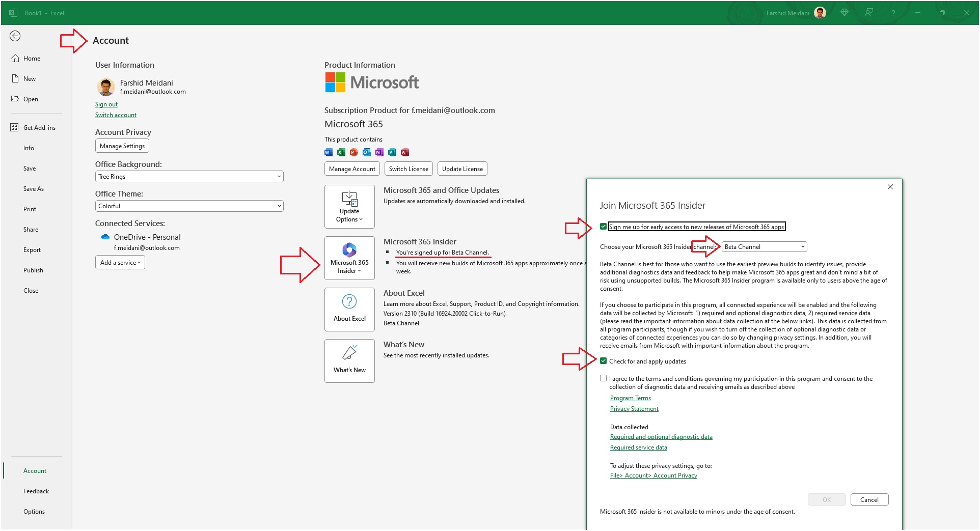Follow the File> Account> Account Privacy link

(x=654, y=476)
